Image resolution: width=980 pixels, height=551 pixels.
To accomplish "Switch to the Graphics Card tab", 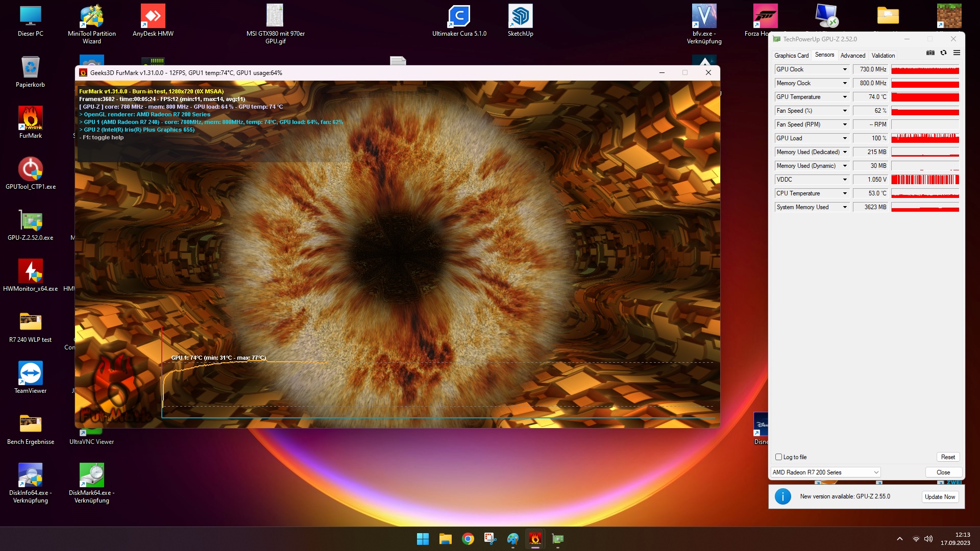I will [x=791, y=56].
